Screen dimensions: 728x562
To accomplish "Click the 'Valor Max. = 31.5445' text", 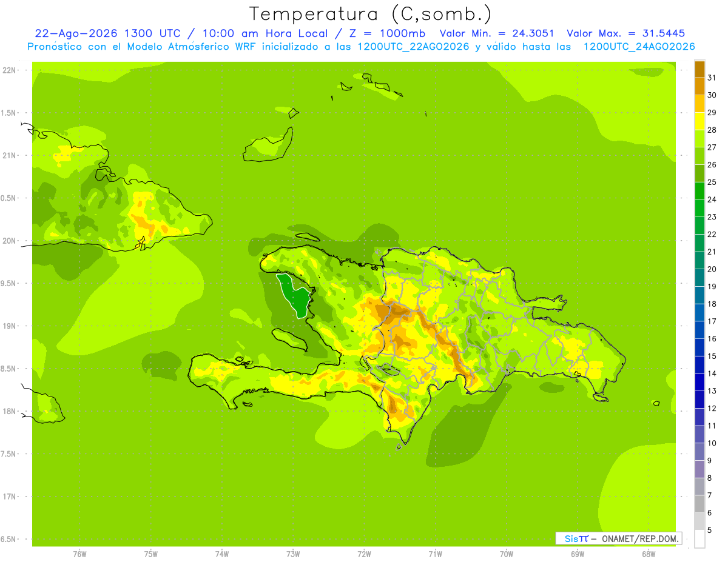I will coord(625,33).
